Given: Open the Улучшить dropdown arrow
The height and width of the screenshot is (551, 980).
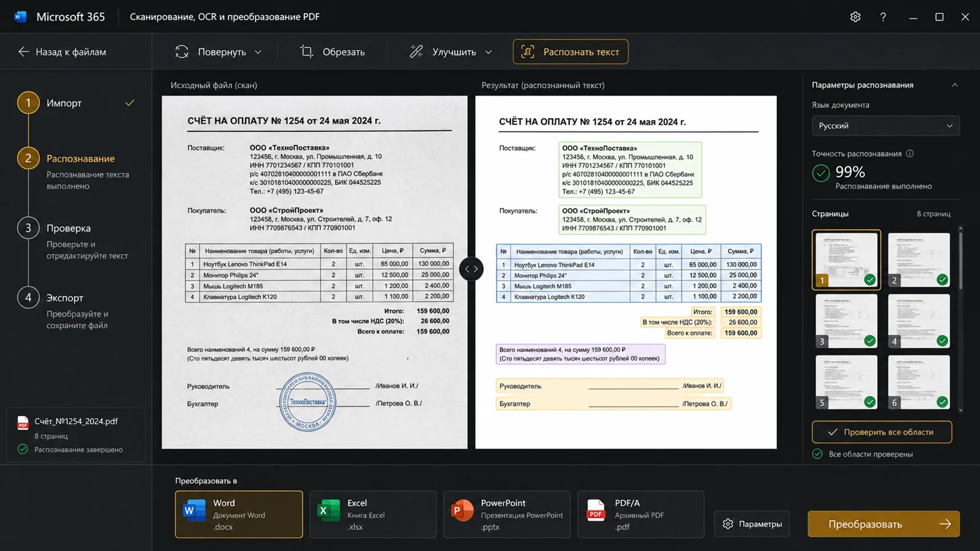Looking at the screenshot, I should coord(488,52).
